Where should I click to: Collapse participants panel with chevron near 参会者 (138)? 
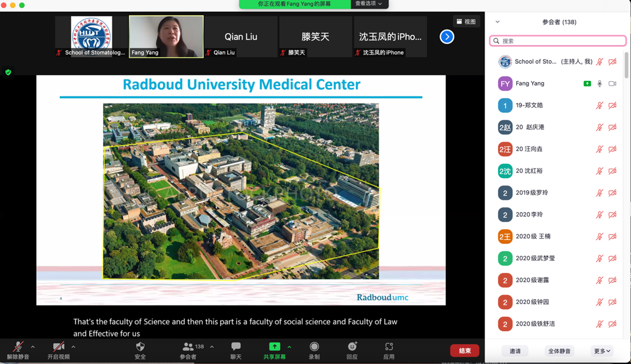pos(498,22)
